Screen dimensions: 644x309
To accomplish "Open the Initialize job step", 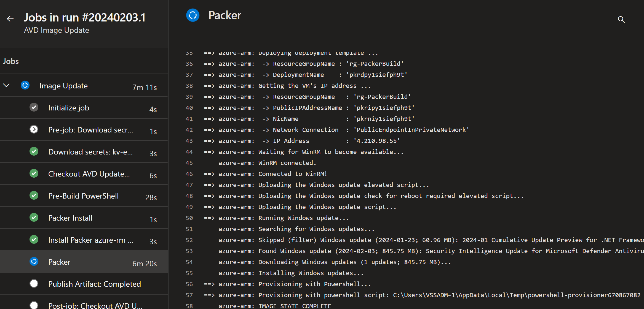I will [69, 108].
